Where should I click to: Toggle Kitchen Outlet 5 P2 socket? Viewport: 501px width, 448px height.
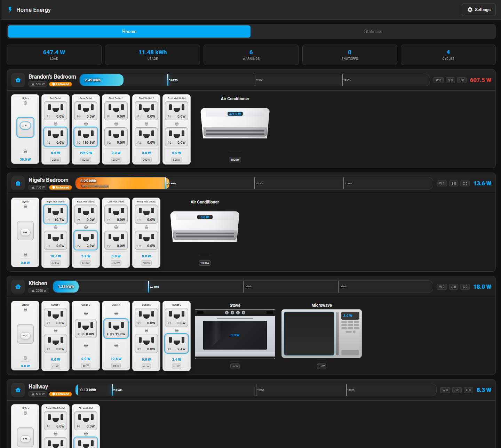click(146, 343)
